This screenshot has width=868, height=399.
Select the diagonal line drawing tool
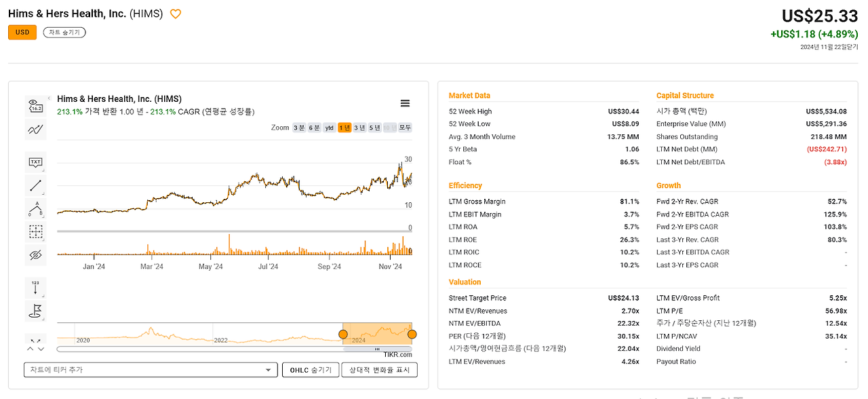point(35,185)
